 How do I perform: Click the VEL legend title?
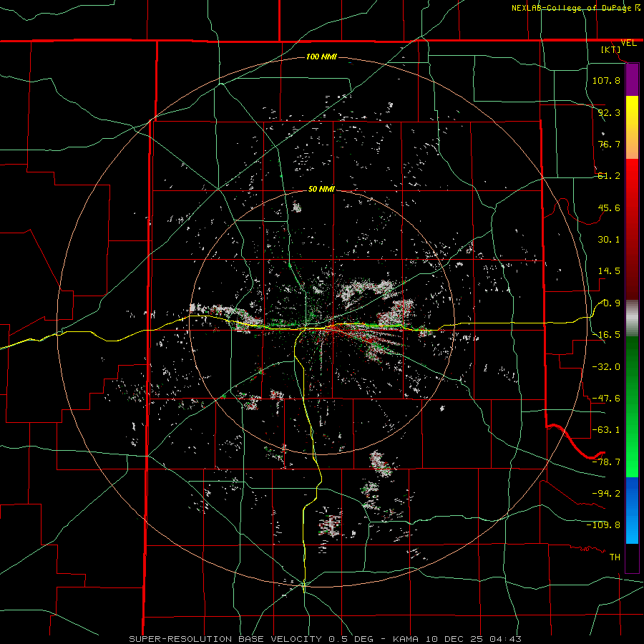click(629, 43)
